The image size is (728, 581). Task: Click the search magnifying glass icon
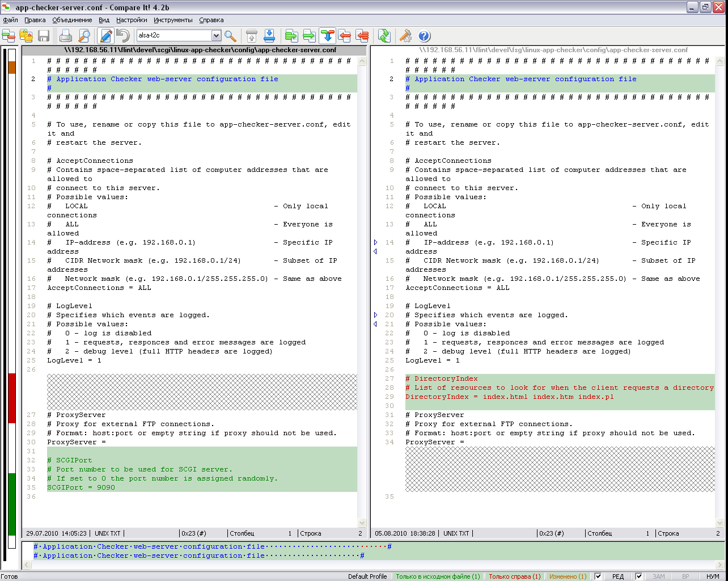pyautogui.click(x=230, y=36)
